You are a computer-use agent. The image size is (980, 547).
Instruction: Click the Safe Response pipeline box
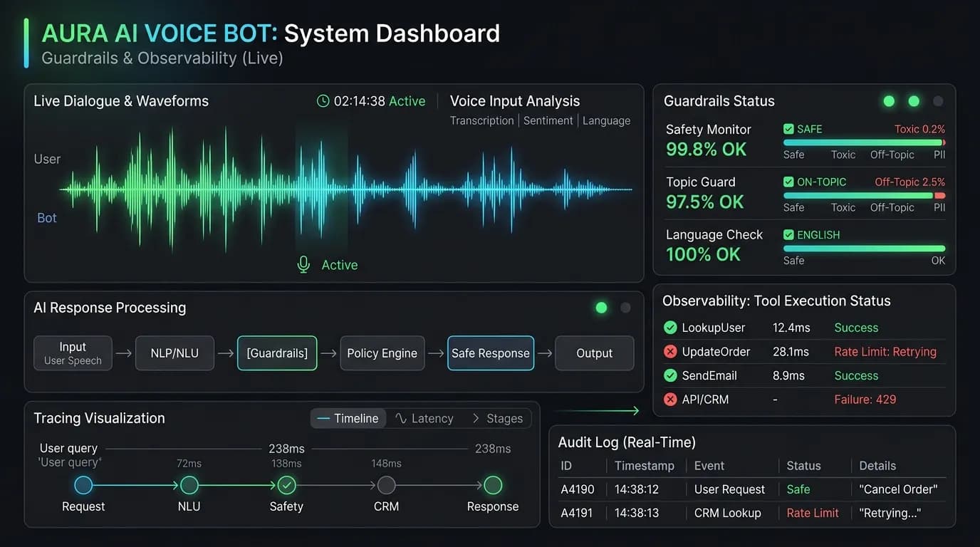coord(491,353)
